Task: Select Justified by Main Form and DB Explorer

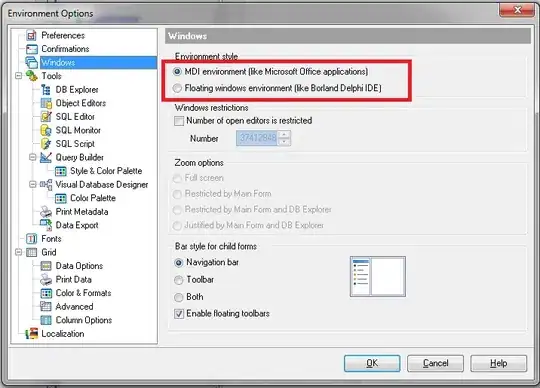Action: (177, 226)
